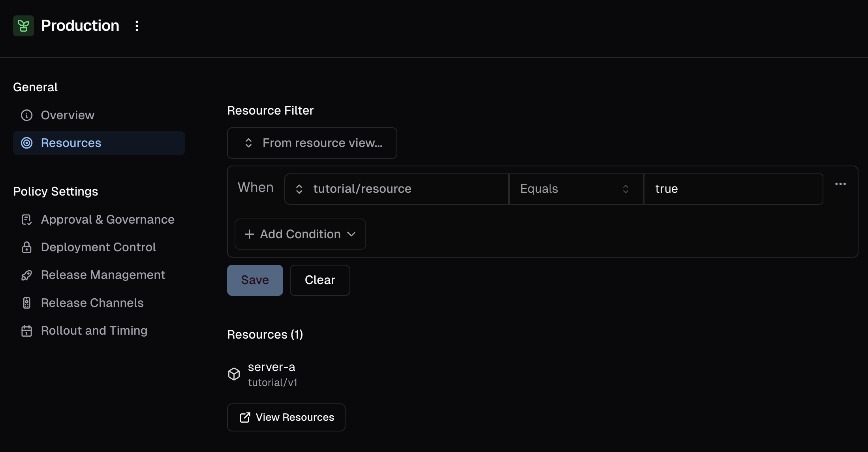Click the value field containing "true"
868x452 pixels.
tap(733, 189)
